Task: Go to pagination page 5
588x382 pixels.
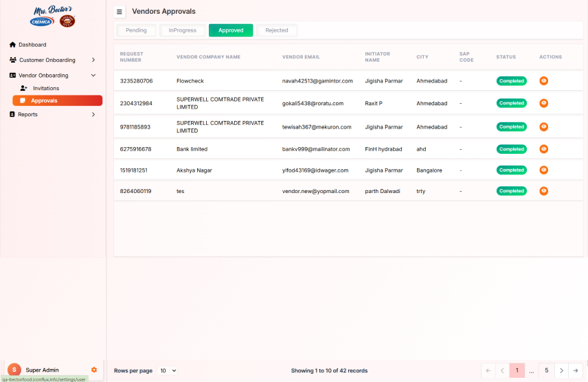Action: [x=546, y=370]
